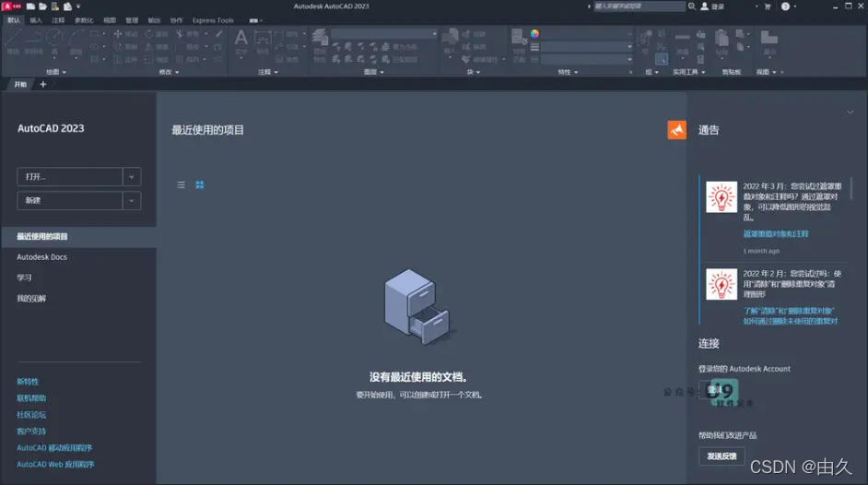868x485 pixels.
Task: Click the magnifier search icon in title bar
Action: click(691, 6)
